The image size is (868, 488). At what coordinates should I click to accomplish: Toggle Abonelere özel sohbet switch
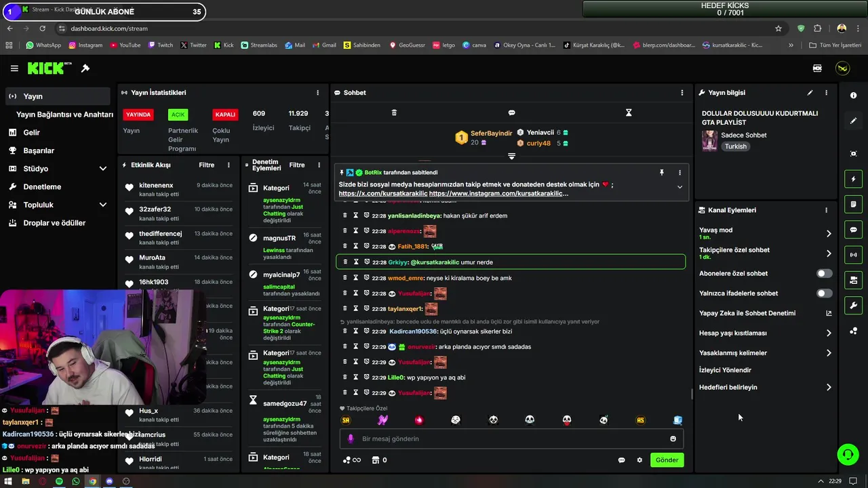[x=824, y=274]
